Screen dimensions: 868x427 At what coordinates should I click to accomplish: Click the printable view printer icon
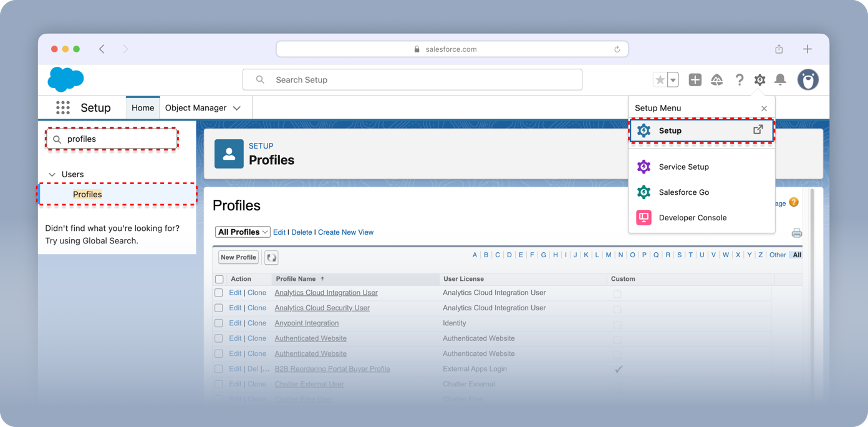point(796,233)
